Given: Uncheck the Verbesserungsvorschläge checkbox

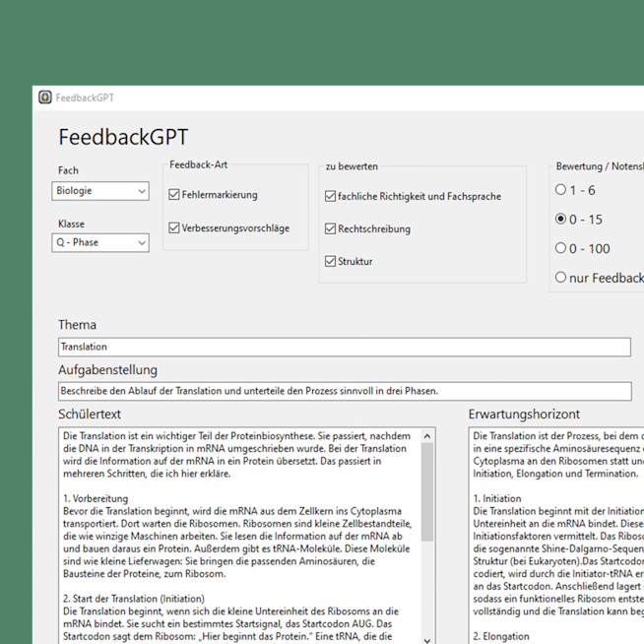Looking at the screenshot, I should click(174, 227).
